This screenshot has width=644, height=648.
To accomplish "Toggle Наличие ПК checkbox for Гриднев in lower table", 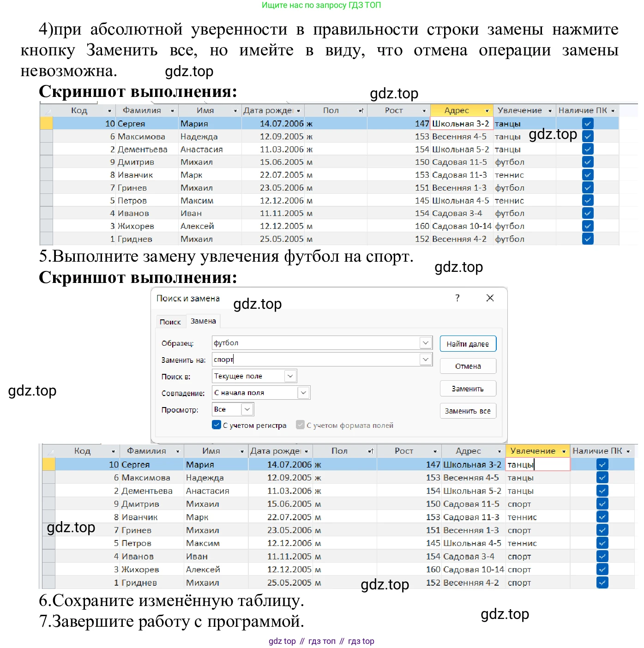I will (x=602, y=582).
